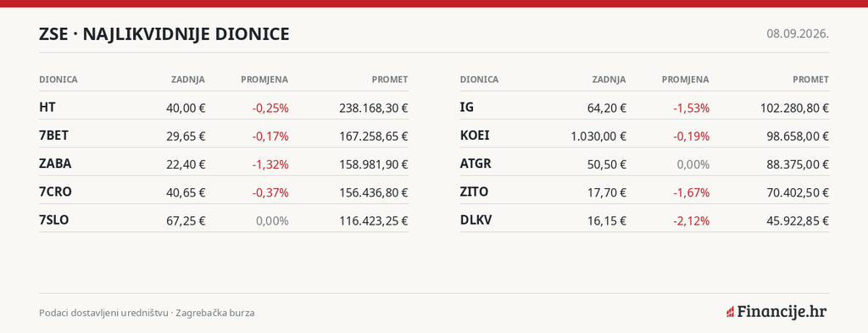Open the ZITO stock entry

644,192
